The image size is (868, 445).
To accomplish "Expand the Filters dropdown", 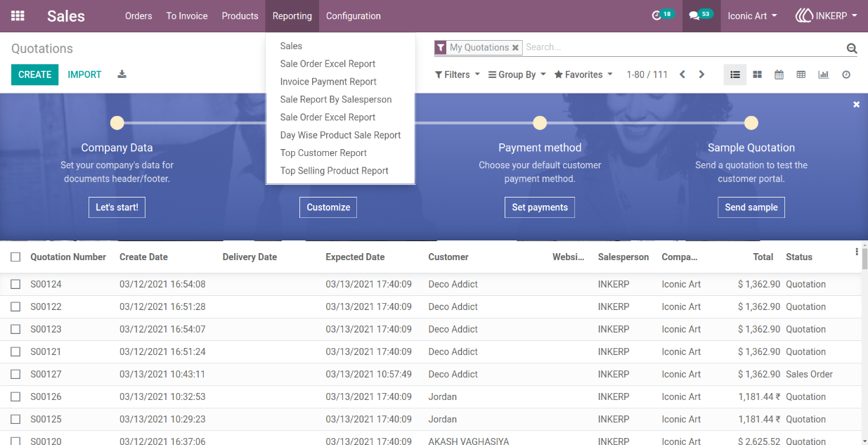I will click(458, 75).
